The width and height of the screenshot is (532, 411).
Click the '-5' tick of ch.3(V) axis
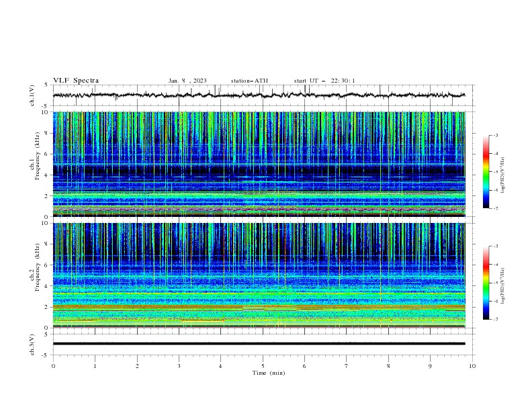pos(46,355)
